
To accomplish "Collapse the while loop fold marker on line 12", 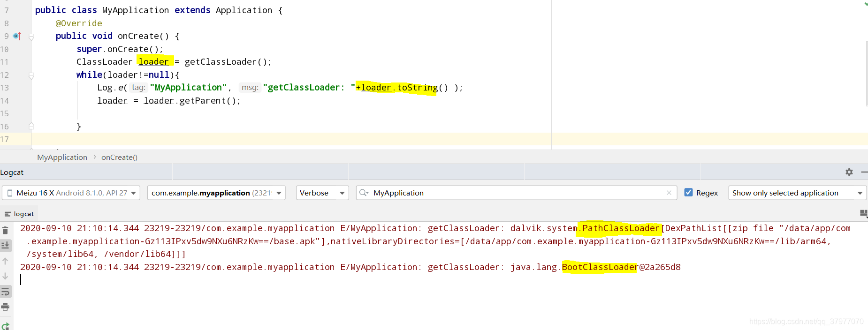I will click(31, 75).
